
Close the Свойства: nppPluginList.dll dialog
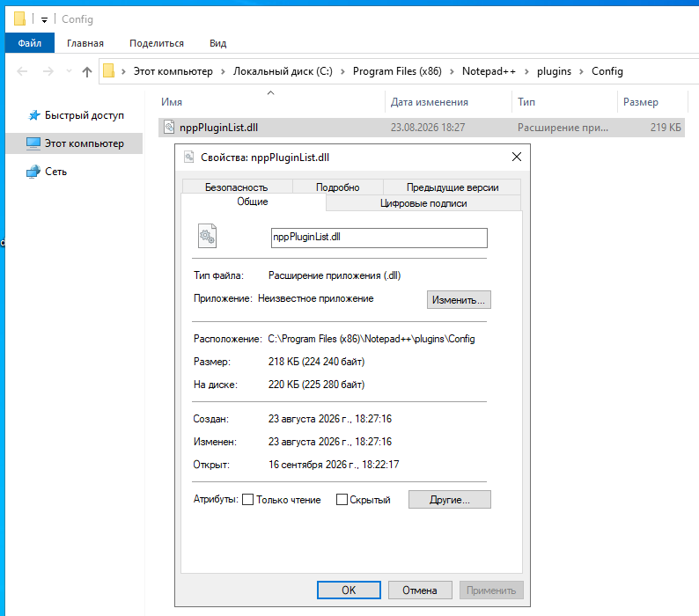pyautogui.click(x=517, y=157)
